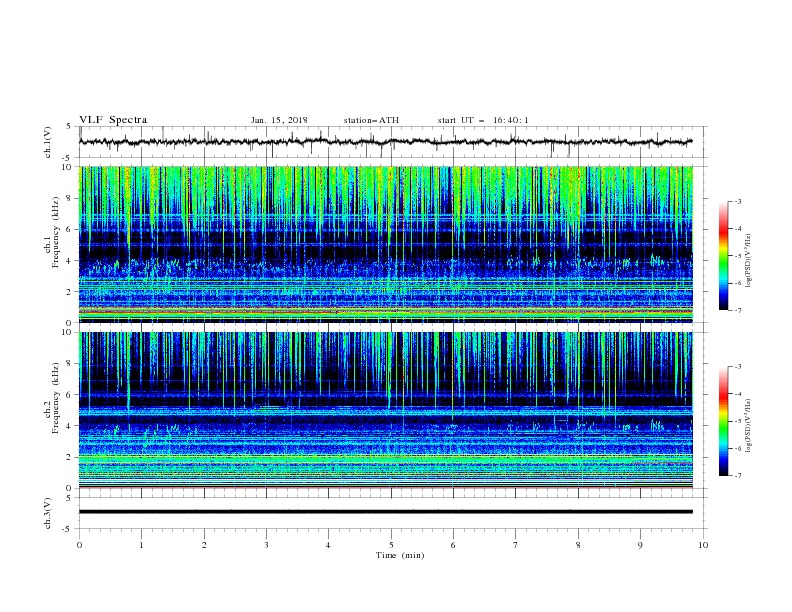Image resolution: width=792 pixels, height=612 pixels.
Task: Click the ch.1 spectrogram panel
Action: [386, 244]
